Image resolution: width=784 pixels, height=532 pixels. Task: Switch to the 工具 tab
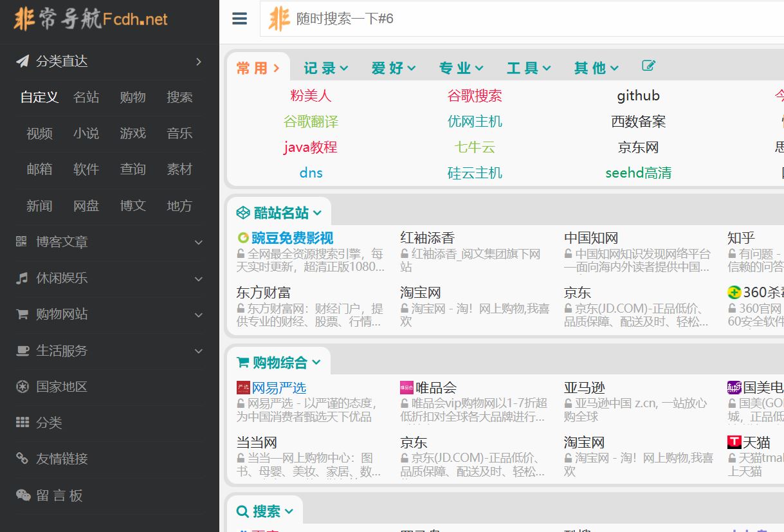coord(529,68)
